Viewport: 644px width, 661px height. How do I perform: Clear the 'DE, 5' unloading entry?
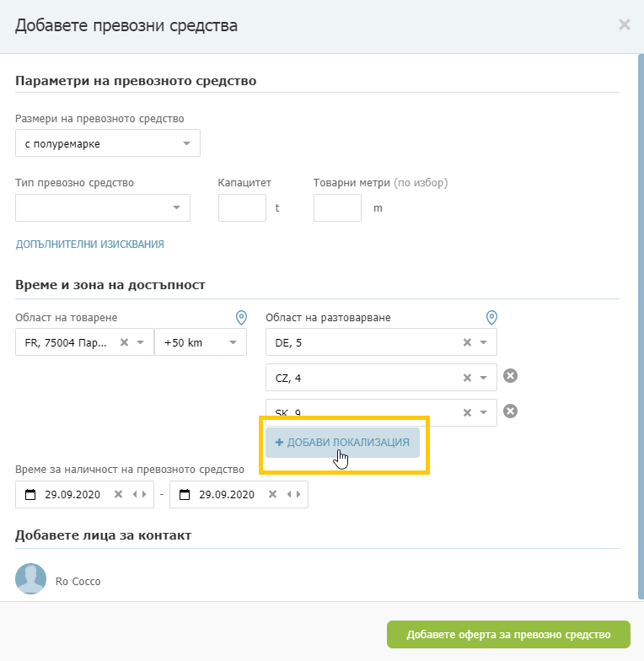467,342
